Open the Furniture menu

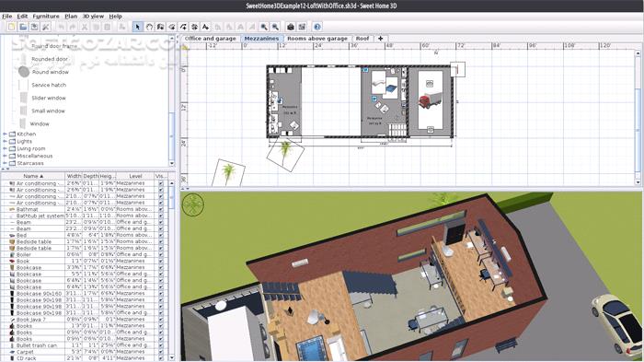46,16
